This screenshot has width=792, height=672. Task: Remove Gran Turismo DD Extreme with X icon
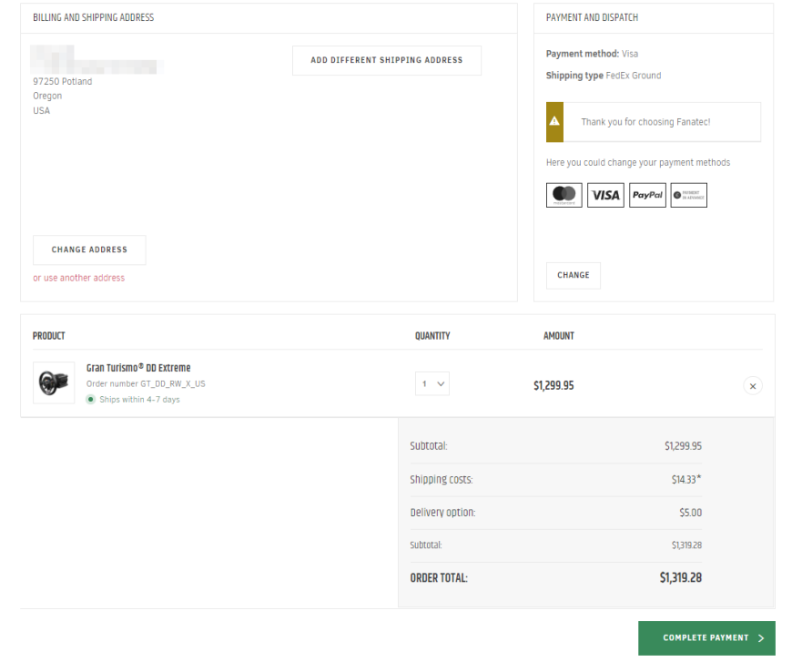tap(753, 386)
